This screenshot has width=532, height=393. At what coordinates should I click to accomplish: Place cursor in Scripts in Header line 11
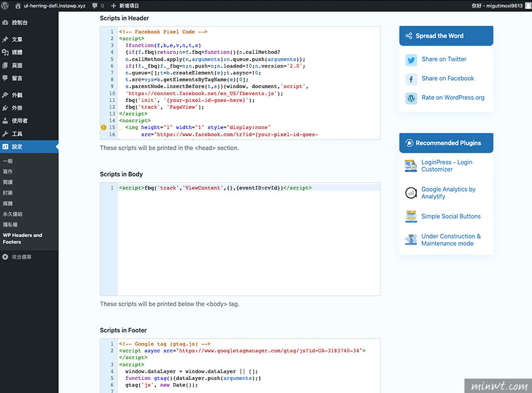[190, 100]
